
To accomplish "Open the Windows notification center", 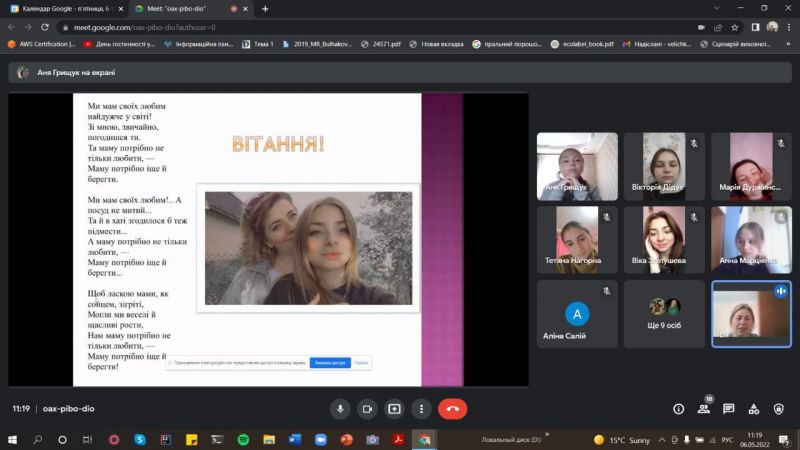I will point(784,439).
